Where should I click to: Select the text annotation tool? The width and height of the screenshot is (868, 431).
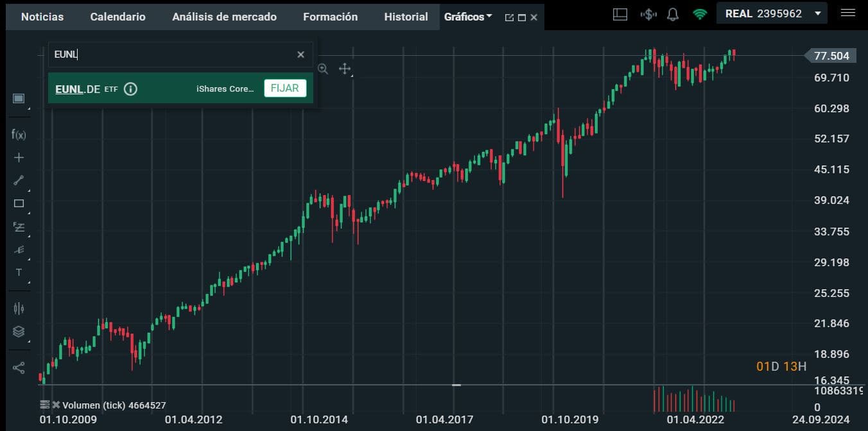[19, 273]
